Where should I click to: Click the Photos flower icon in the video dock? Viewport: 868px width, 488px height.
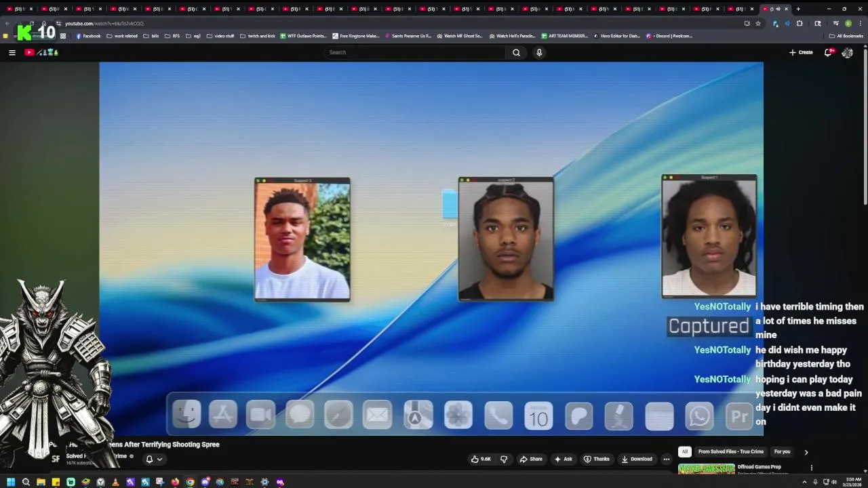458,415
